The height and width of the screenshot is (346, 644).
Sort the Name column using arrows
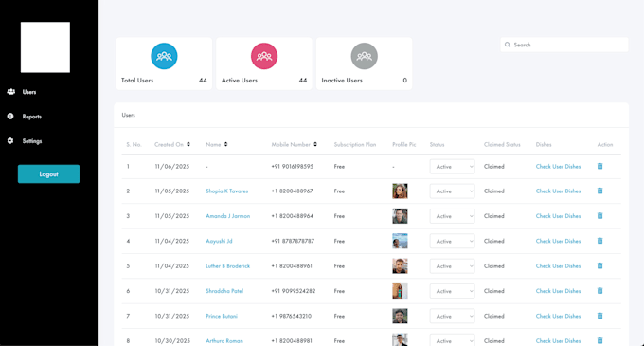click(226, 144)
